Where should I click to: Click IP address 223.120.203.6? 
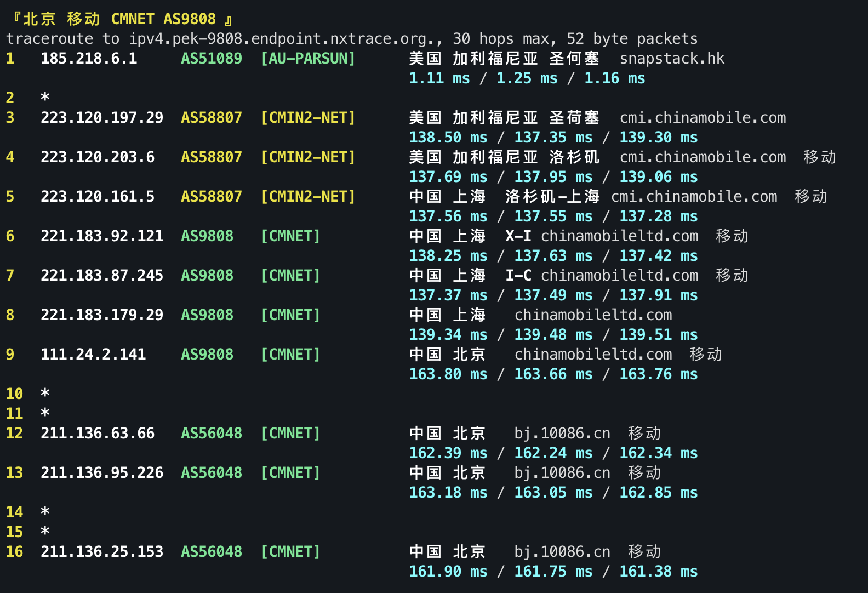pyautogui.click(x=98, y=157)
